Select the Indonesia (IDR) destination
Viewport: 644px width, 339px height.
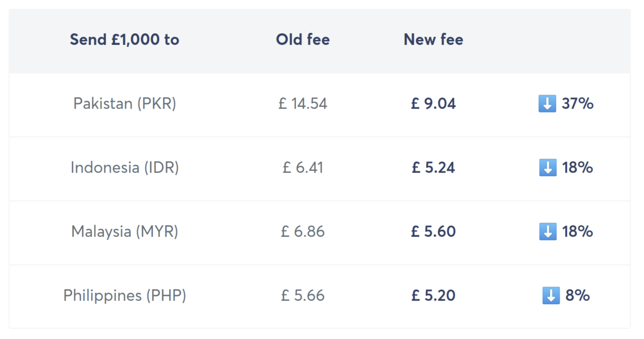(125, 167)
